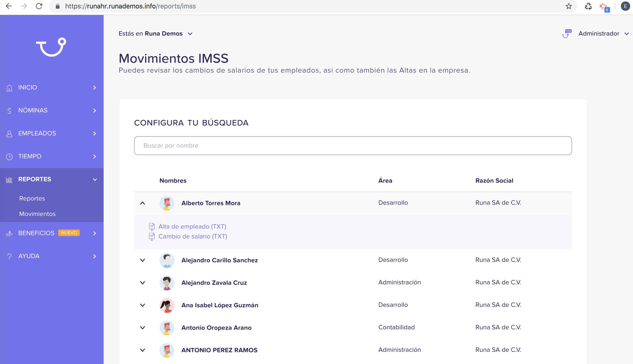
Task: Expand ANTONIO PEREZ RAMOS row
Action: 143,350
